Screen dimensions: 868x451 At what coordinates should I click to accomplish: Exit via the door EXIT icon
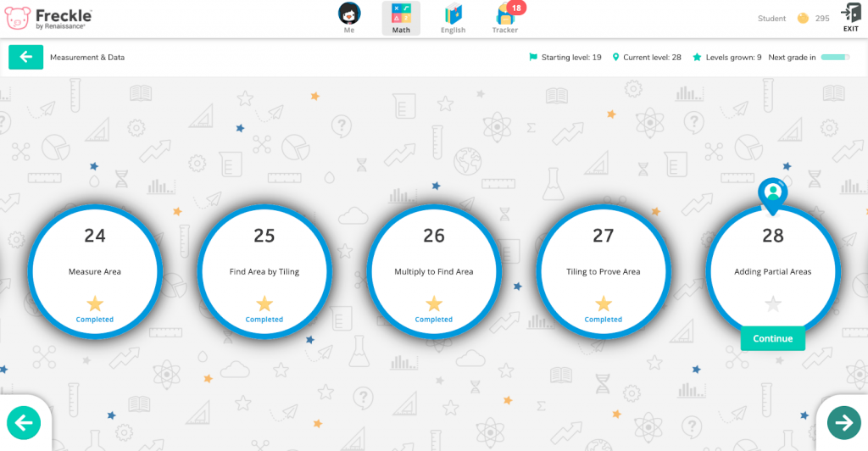point(851,17)
